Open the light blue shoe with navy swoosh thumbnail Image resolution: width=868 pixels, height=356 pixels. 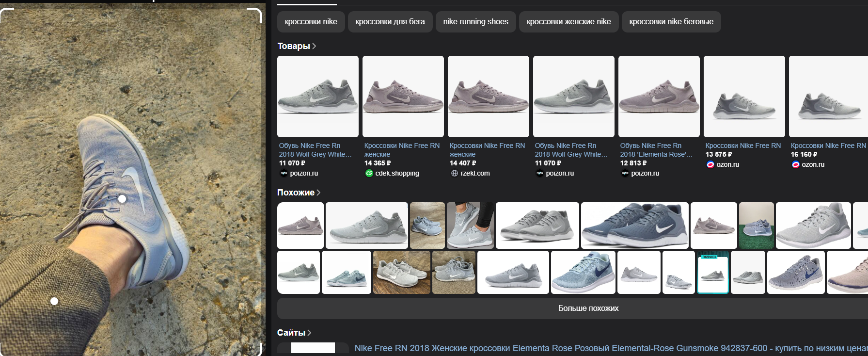[x=583, y=272]
